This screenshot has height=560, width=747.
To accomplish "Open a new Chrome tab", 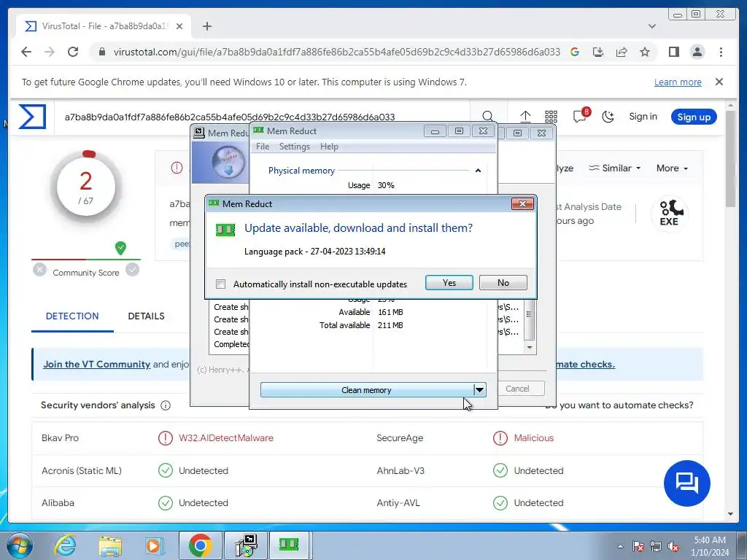I will 206,26.
